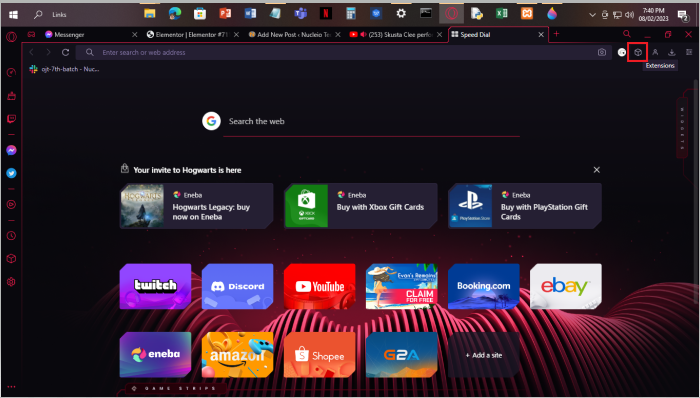Dismiss the Hogwarts invite banner
700x398 pixels.
click(596, 170)
